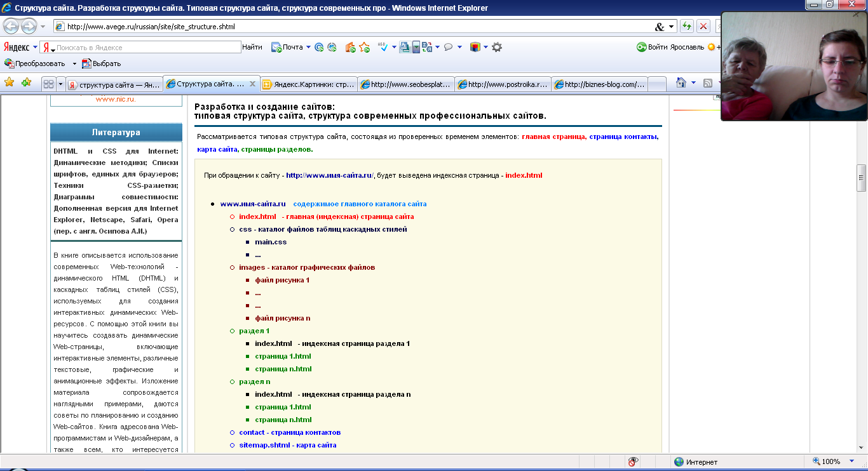Image resolution: width=868 pixels, height=471 pixels.
Task: Click the star favorites icon in Yandex bar
Action: 364,47
